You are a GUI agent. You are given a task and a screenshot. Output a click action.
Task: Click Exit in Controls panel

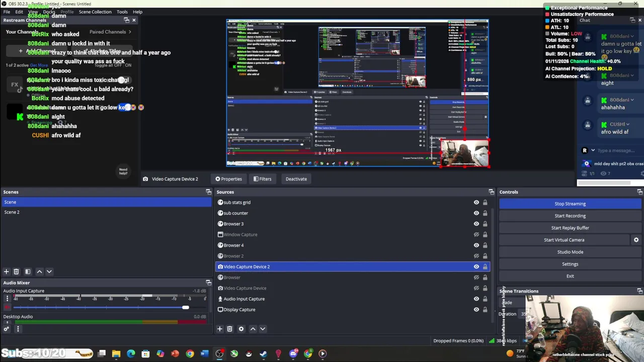tap(570, 276)
